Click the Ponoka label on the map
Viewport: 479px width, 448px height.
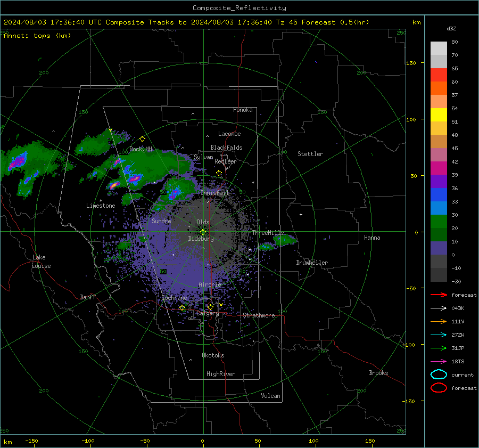pos(243,110)
